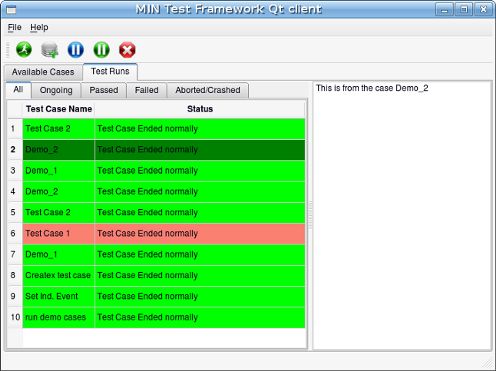Click 'Demo_1' name in row 7
The height and width of the screenshot is (371, 496).
pyautogui.click(x=59, y=254)
